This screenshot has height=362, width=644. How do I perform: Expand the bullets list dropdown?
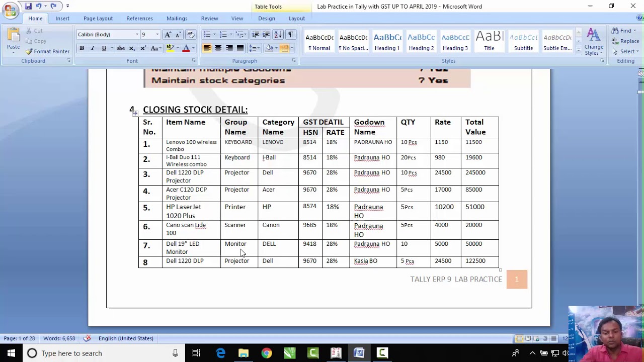click(214, 34)
